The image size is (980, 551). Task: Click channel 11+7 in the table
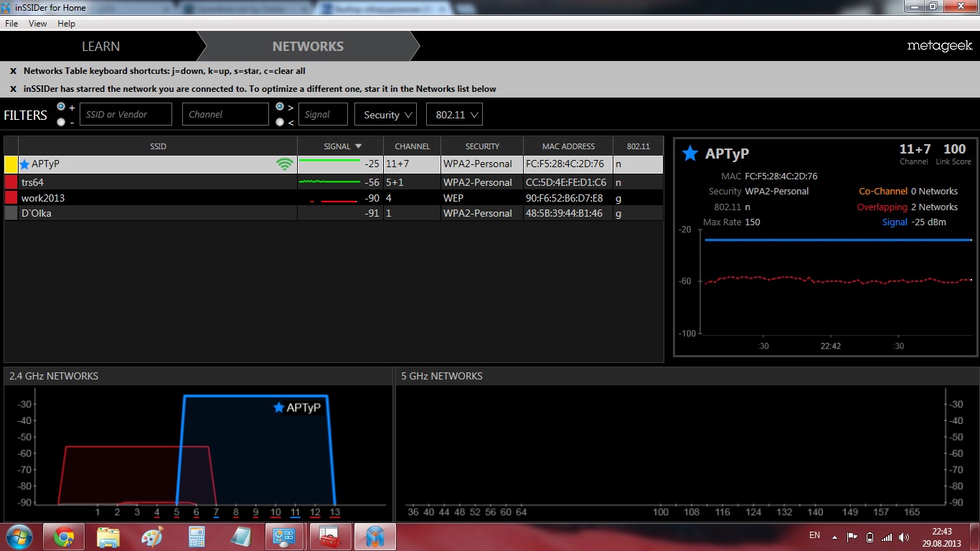[x=397, y=164]
